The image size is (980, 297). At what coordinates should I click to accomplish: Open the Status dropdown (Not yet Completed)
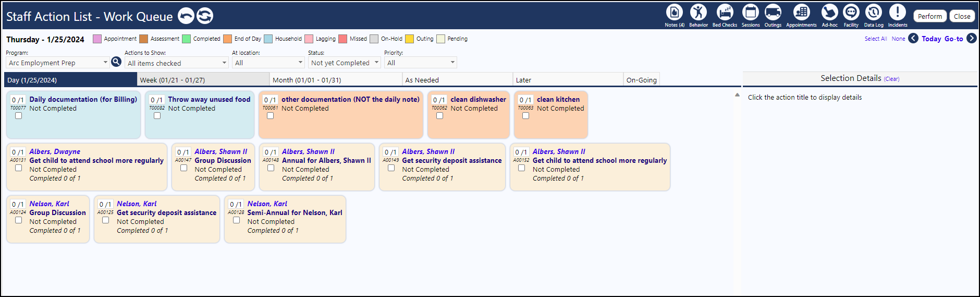click(x=344, y=63)
